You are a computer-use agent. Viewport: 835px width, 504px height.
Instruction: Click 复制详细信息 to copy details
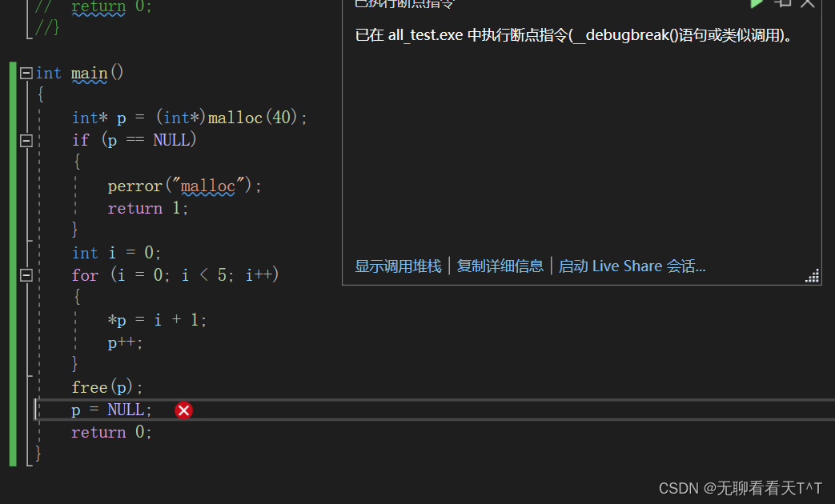click(500, 266)
